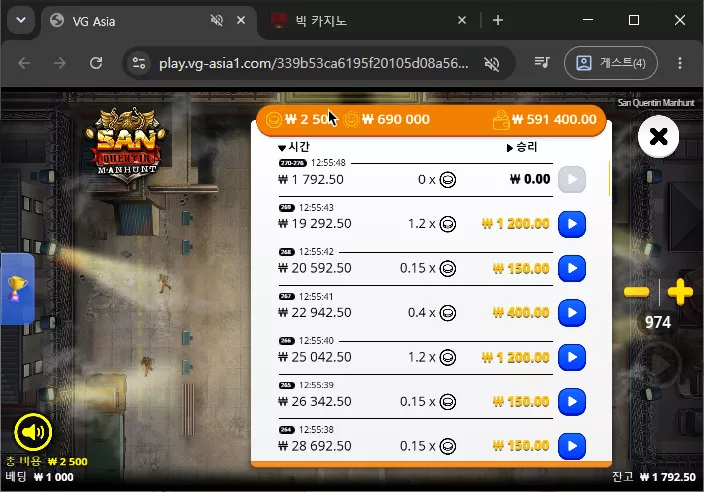Go back to the previous page
This screenshot has height=492, width=704.
click(24, 63)
